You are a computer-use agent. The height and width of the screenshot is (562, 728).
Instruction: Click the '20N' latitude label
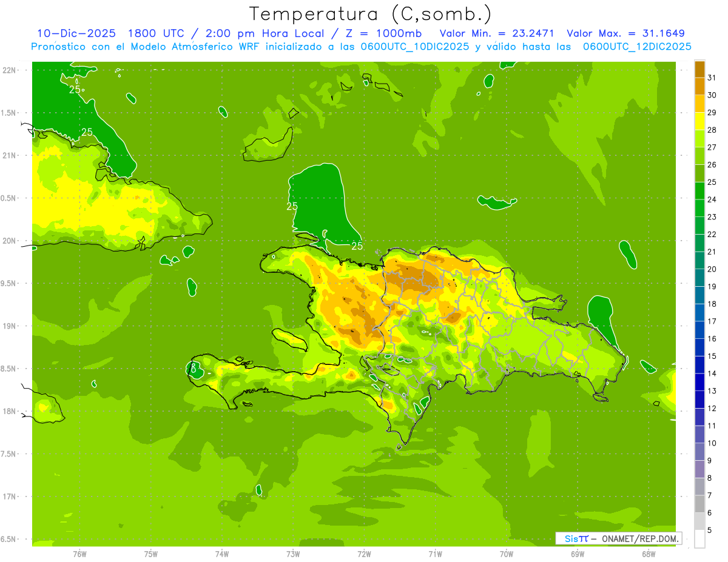(x=10, y=241)
